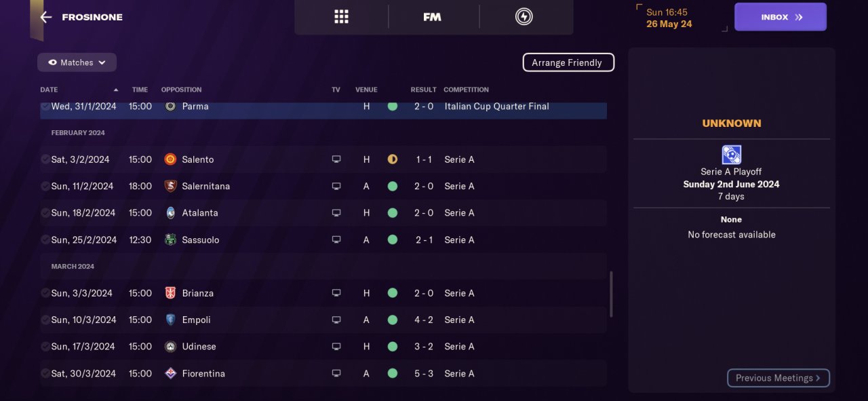The height and width of the screenshot is (401, 868).
Task: Open the grid menu icon
Action: click(341, 17)
